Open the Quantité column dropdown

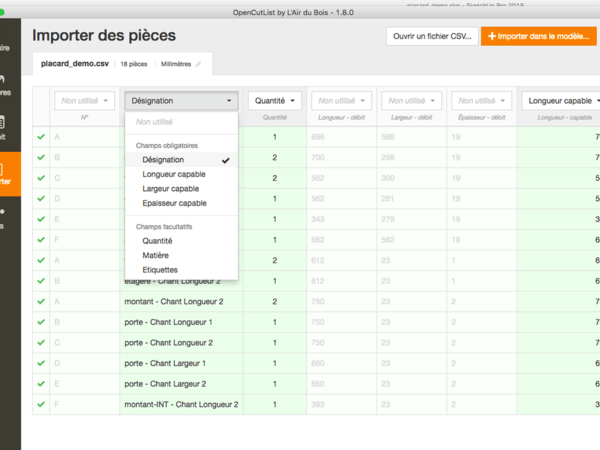pos(275,101)
